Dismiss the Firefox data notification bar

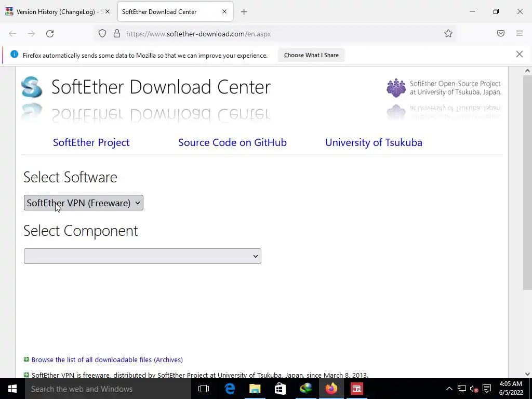coord(520,54)
